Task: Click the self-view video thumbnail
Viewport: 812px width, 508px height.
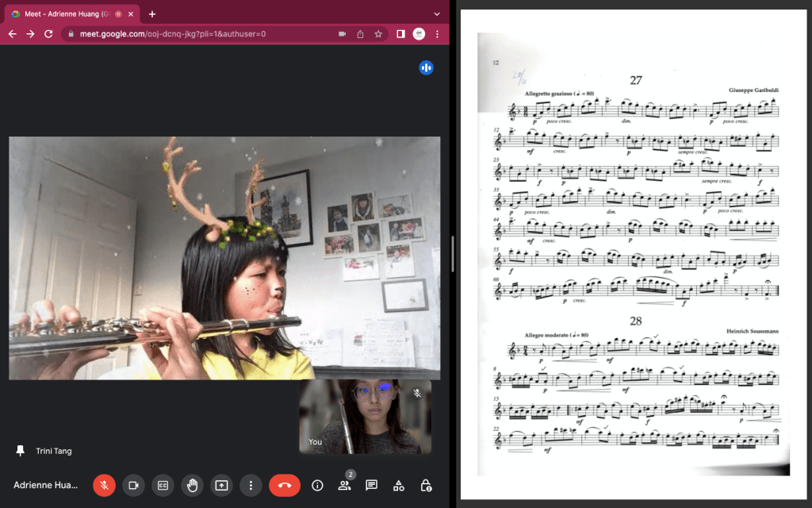Action: click(365, 416)
